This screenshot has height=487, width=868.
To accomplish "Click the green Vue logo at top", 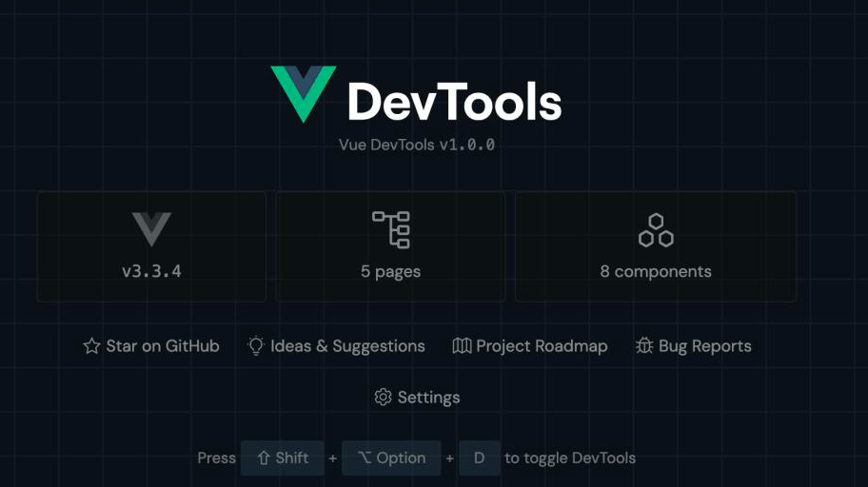I will (x=304, y=93).
